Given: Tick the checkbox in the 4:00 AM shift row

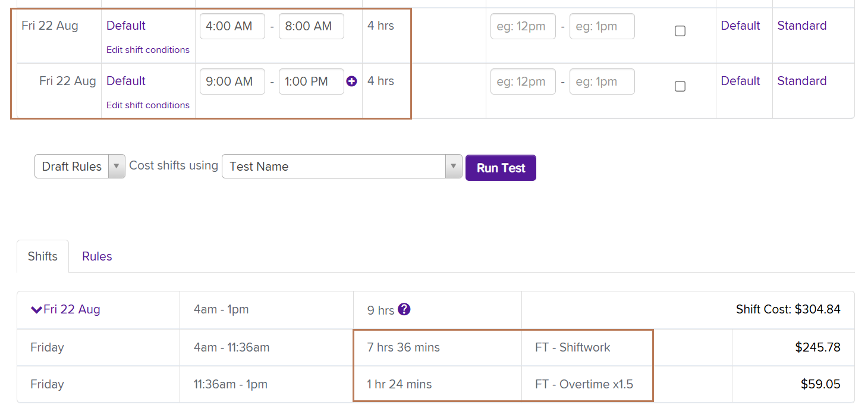Looking at the screenshot, I should point(680,31).
